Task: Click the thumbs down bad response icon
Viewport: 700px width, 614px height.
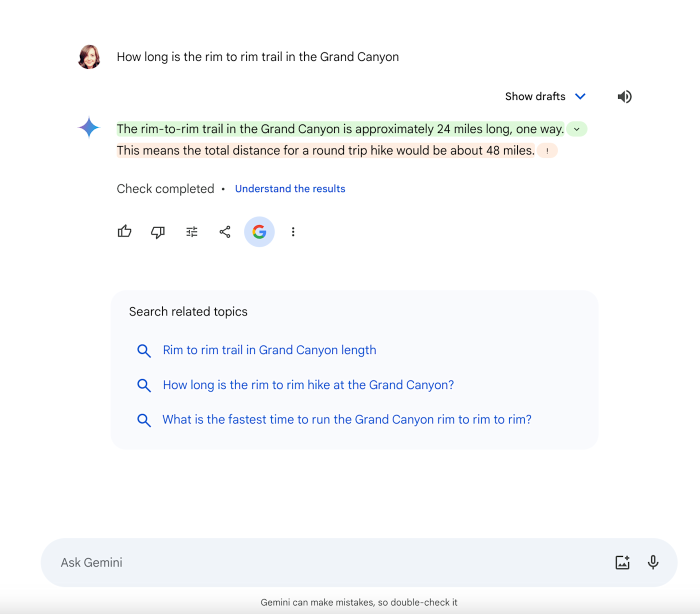Action: [158, 232]
